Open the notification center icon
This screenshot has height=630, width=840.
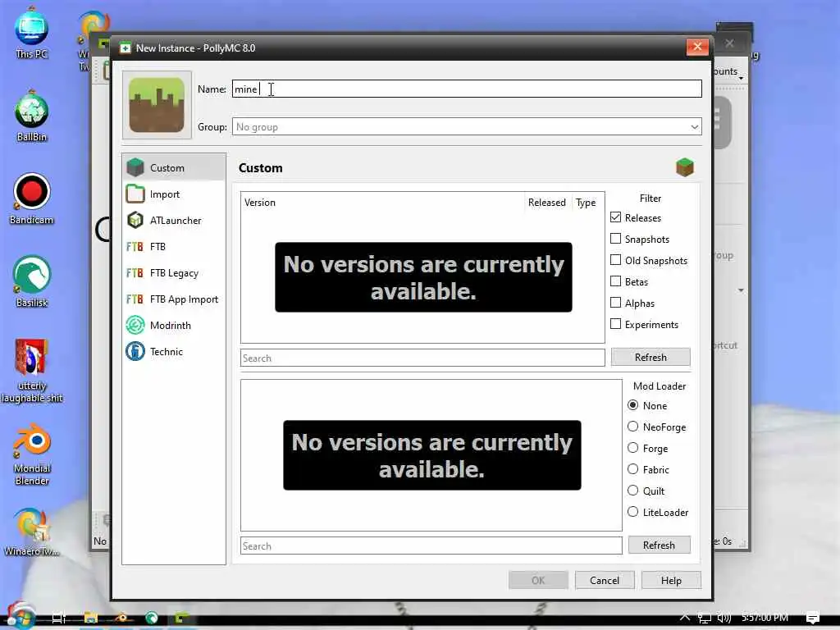pyautogui.click(x=813, y=618)
